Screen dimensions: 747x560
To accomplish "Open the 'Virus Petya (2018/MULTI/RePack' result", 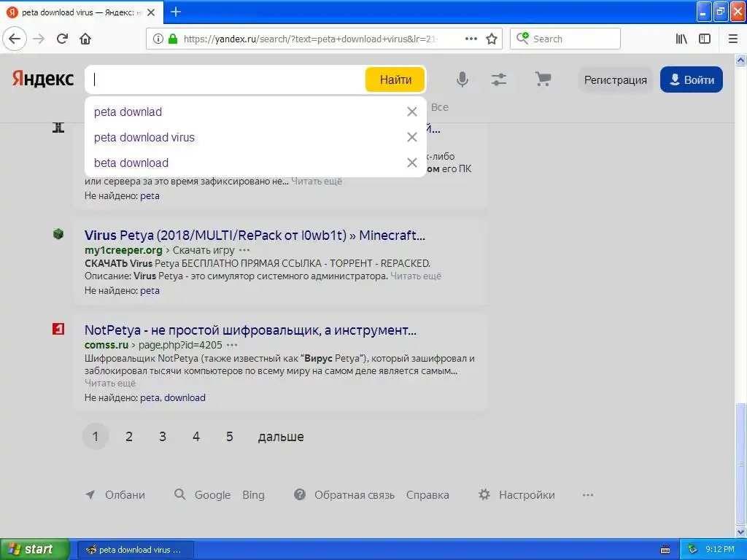I will pos(255,236).
